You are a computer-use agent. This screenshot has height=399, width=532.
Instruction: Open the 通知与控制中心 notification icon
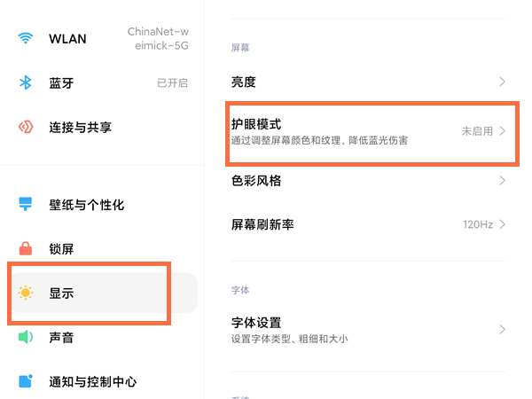[26, 381]
